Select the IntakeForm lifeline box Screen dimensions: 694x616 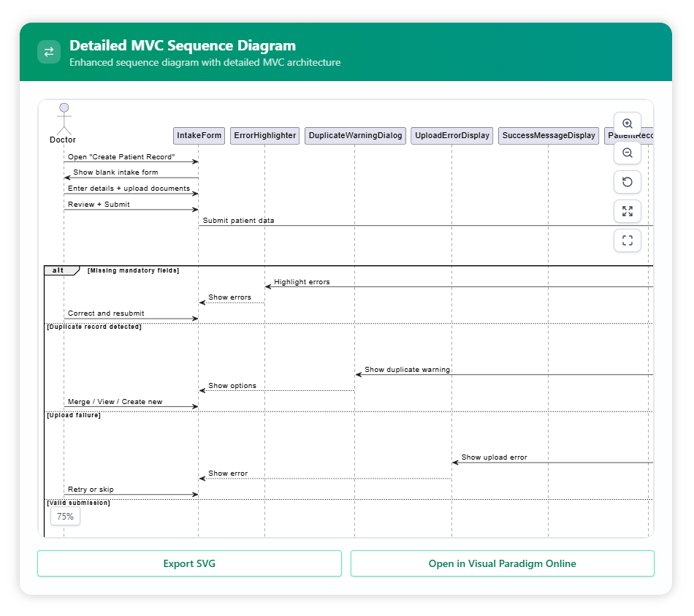[x=199, y=135]
